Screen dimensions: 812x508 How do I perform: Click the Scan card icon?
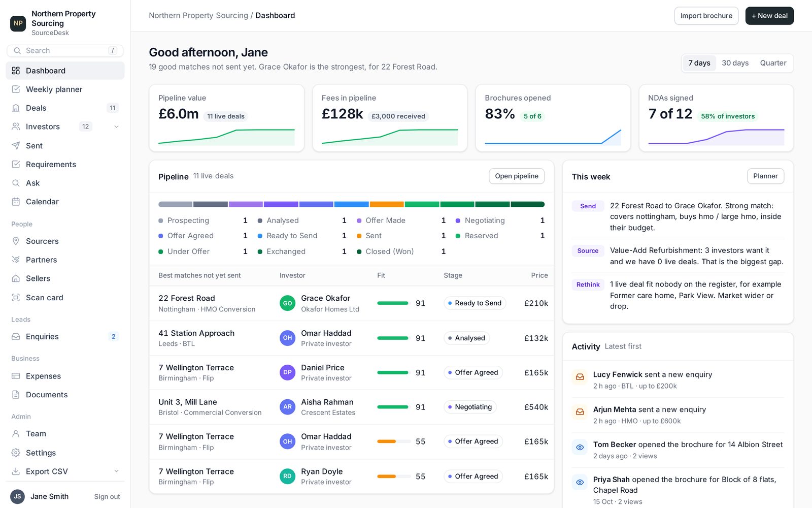click(16, 298)
